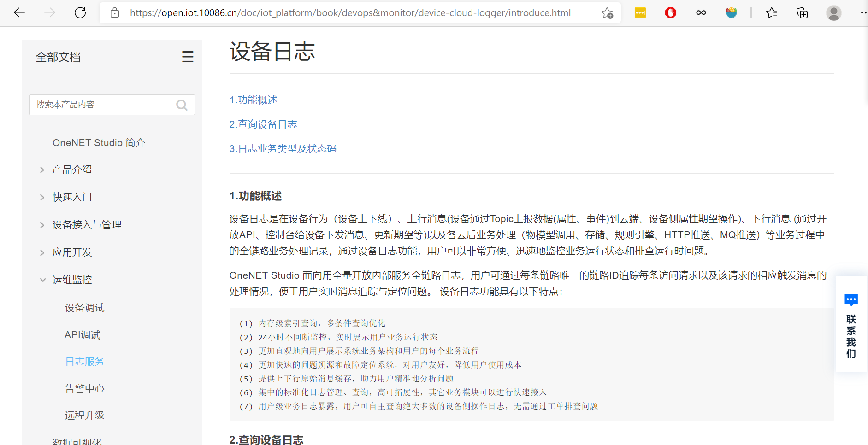Viewport: 868px width, 445px height.
Task: Open the browser settings ellipsis menu
Action: pyautogui.click(x=862, y=12)
